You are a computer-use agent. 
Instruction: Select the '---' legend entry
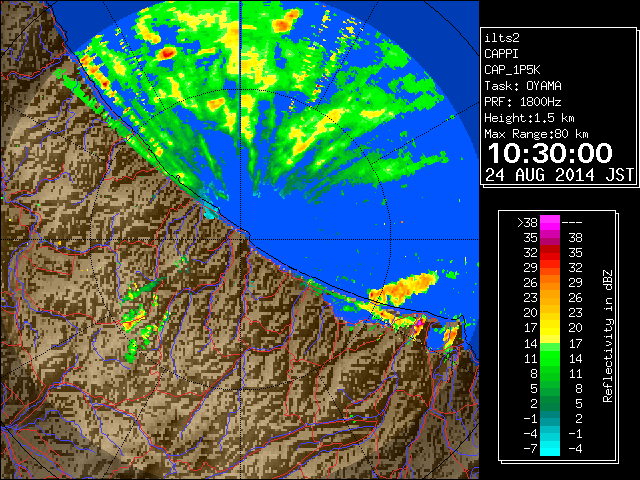click(x=572, y=223)
